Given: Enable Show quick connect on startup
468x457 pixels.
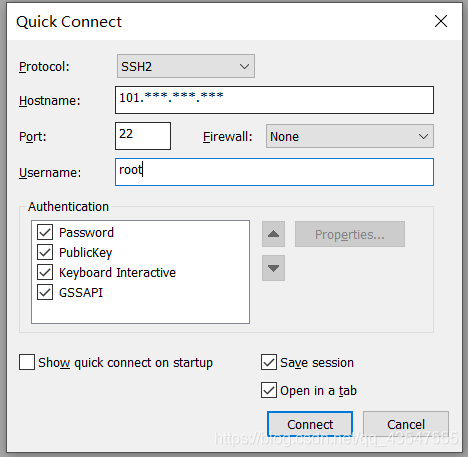Looking at the screenshot, I should [x=27, y=362].
